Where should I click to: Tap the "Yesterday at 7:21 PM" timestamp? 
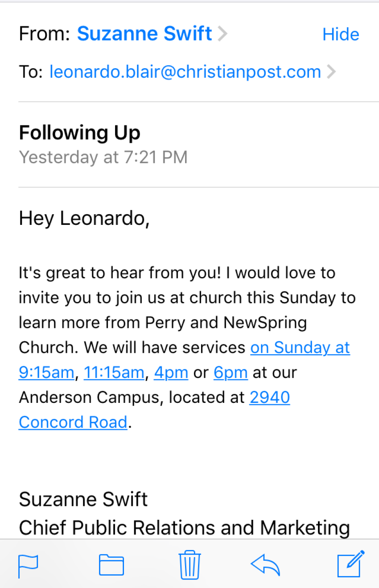click(x=103, y=157)
